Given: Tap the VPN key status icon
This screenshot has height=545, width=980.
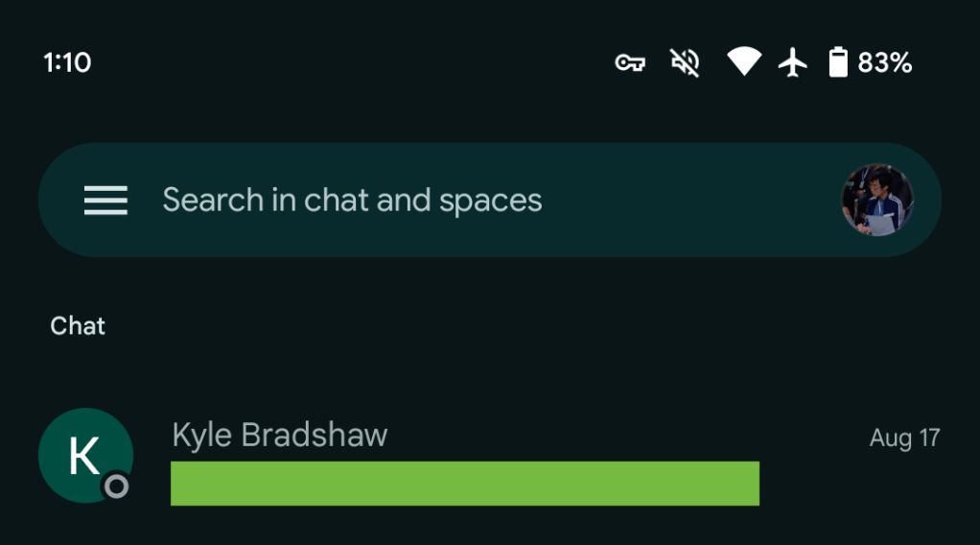Looking at the screenshot, I should click(629, 63).
